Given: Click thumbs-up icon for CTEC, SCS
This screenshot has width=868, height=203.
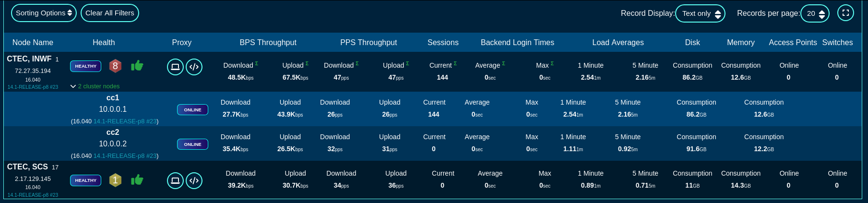Looking at the screenshot, I should (137, 180).
